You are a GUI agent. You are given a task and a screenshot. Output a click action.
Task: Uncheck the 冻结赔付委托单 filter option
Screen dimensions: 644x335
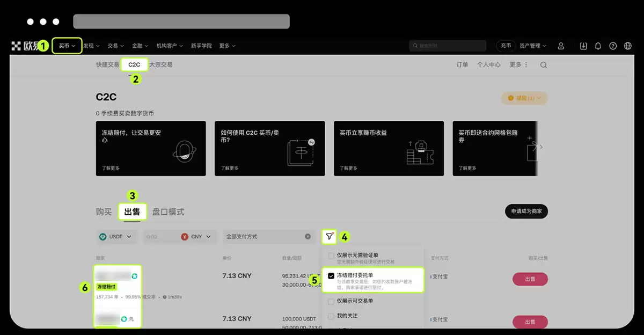pyautogui.click(x=331, y=274)
